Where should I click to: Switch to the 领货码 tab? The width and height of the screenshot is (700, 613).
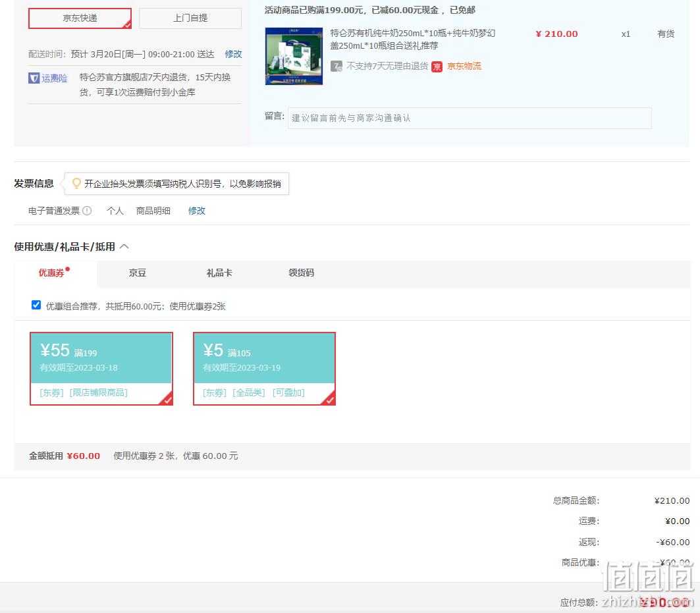(x=302, y=273)
